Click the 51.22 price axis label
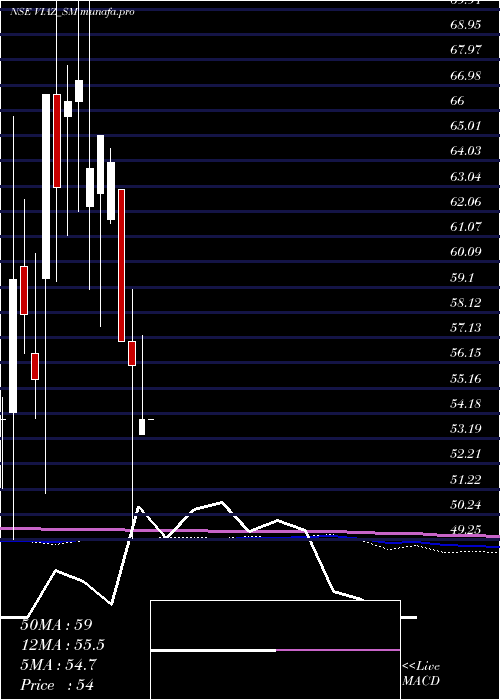 point(465,479)
